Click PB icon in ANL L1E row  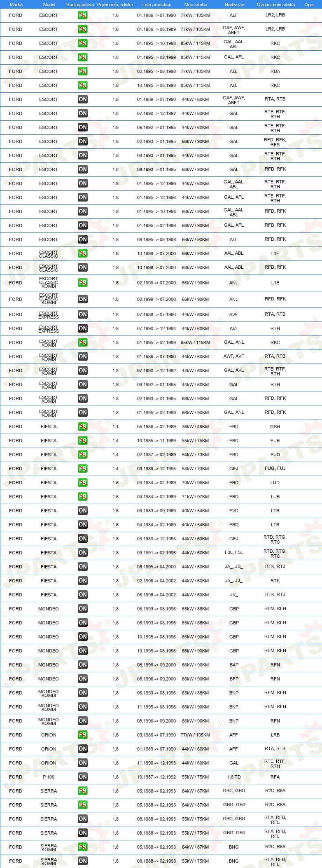[82, 283]
